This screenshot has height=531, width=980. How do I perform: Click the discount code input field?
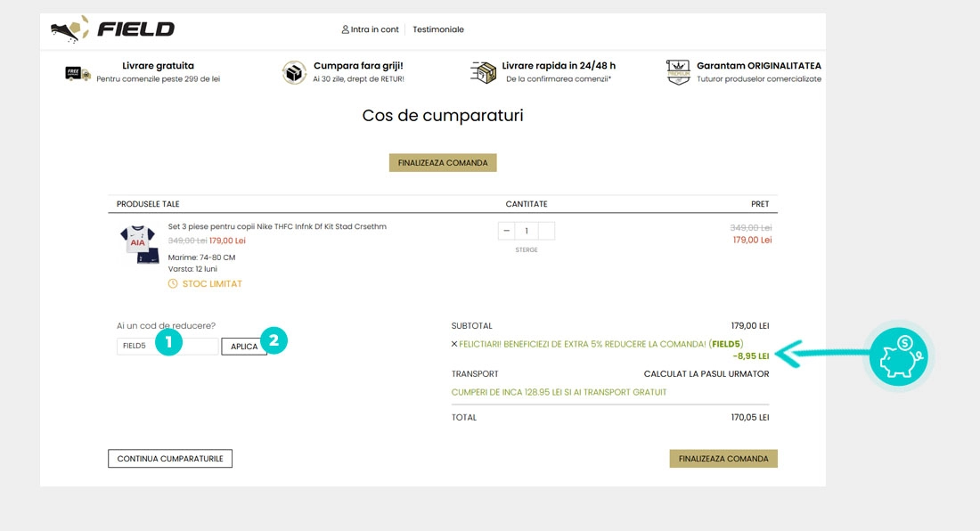pos(167,346)
